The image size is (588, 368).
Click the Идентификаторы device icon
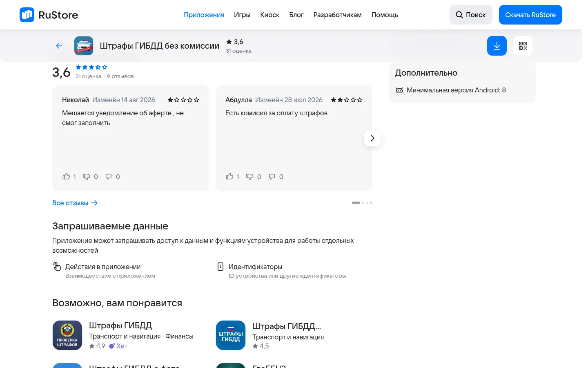tap(220, 267)
